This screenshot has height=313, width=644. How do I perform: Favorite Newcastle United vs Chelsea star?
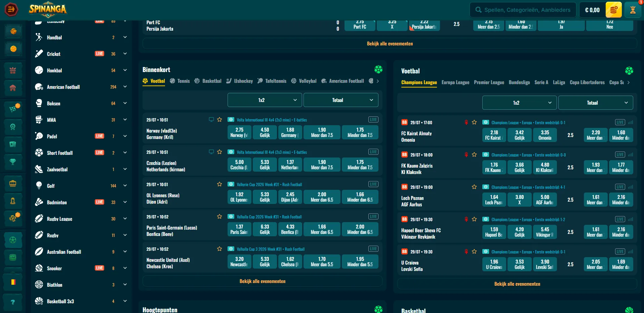point(219,249)
